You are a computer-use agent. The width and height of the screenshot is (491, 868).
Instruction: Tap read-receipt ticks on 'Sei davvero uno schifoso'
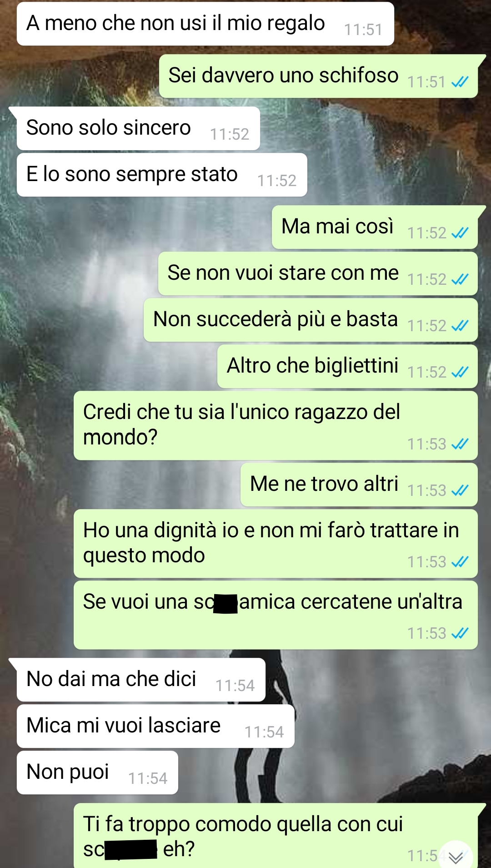point(460,82)
